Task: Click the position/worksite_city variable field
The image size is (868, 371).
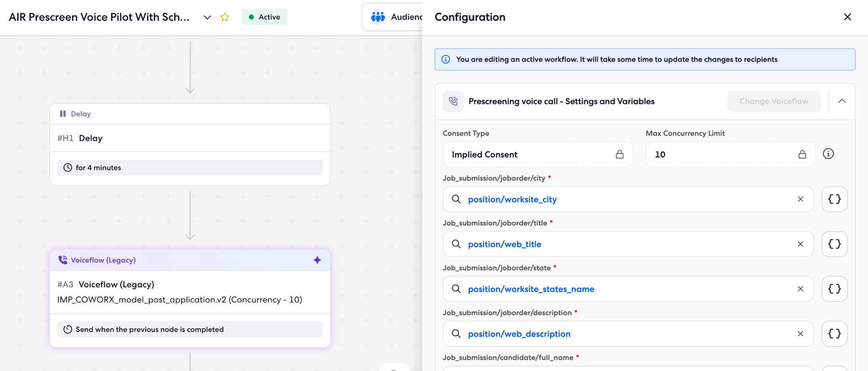Action: click(628, 199)
